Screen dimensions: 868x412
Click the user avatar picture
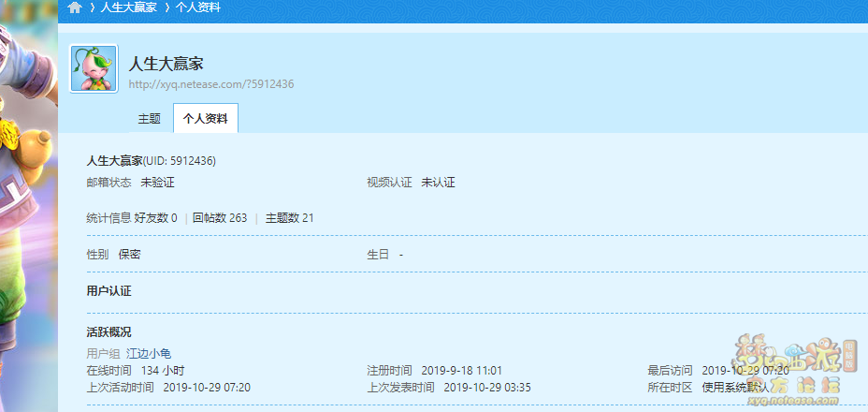(x=94, y=69)
